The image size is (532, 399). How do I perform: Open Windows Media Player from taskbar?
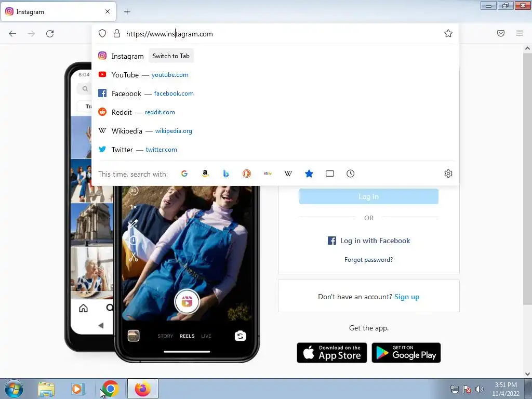click(x=78, y=389)
